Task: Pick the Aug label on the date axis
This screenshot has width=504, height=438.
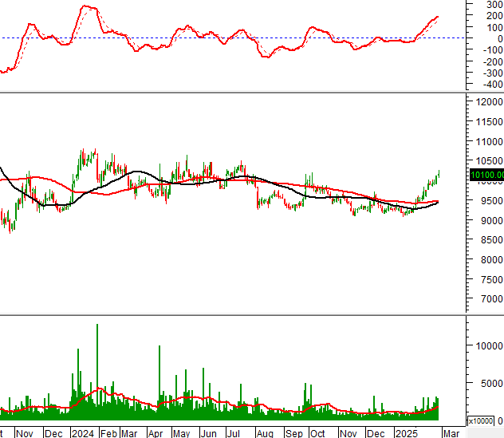Action: [264, 432]
